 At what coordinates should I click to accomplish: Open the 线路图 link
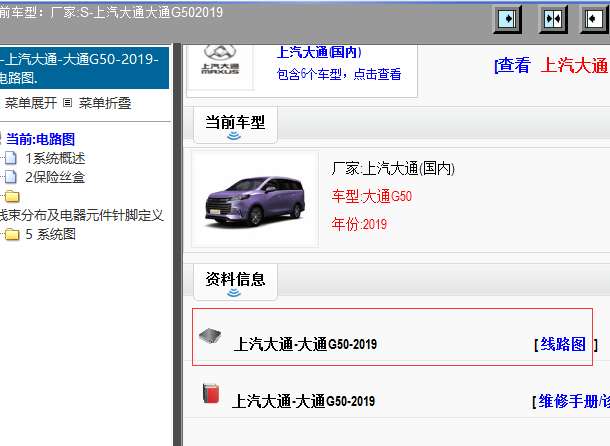point(563,344)
